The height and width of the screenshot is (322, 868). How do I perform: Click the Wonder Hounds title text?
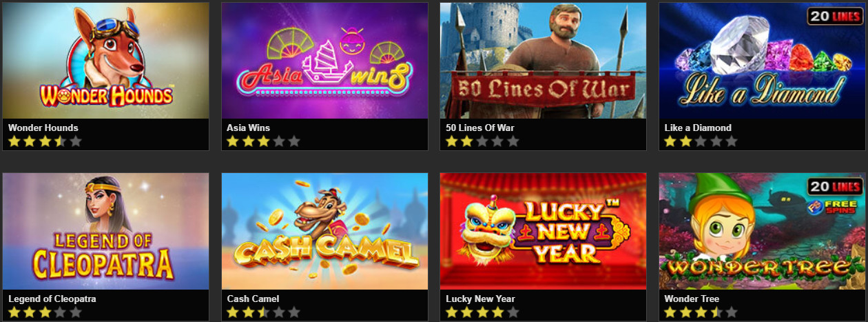click(x=43, y=128)
